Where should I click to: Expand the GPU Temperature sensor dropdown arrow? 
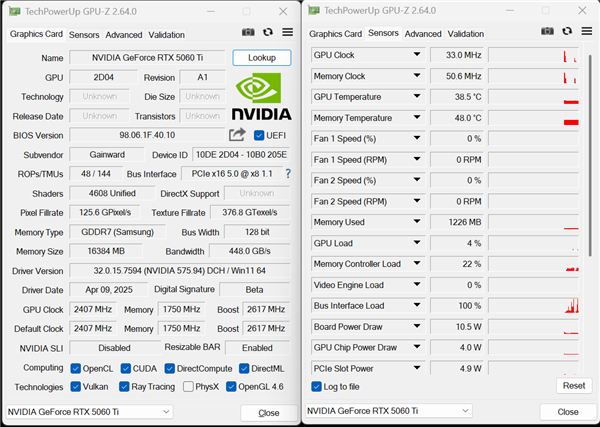click(417, 97)
